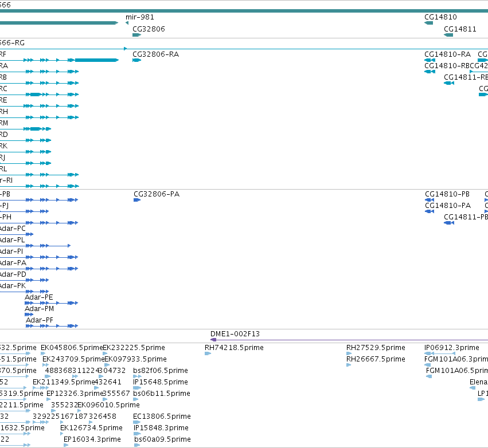Select EST EK097933.5prime
488x448 pixels.
click(136, 359)
